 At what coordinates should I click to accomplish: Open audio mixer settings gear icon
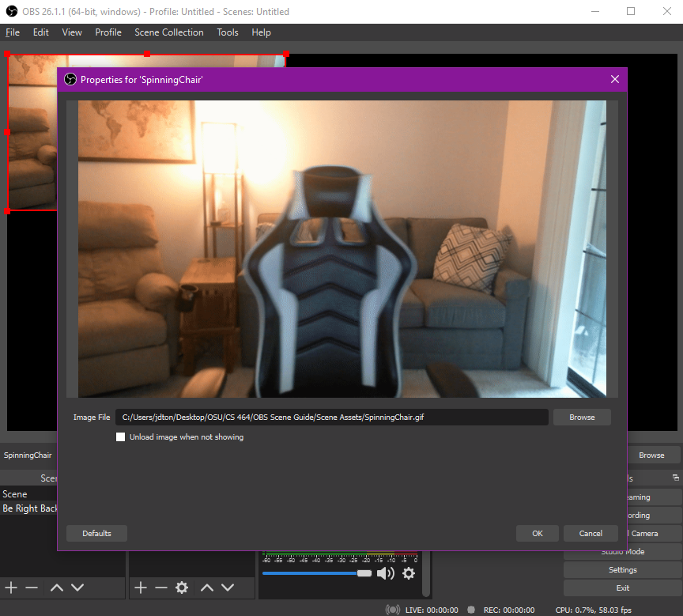(409, 573)
